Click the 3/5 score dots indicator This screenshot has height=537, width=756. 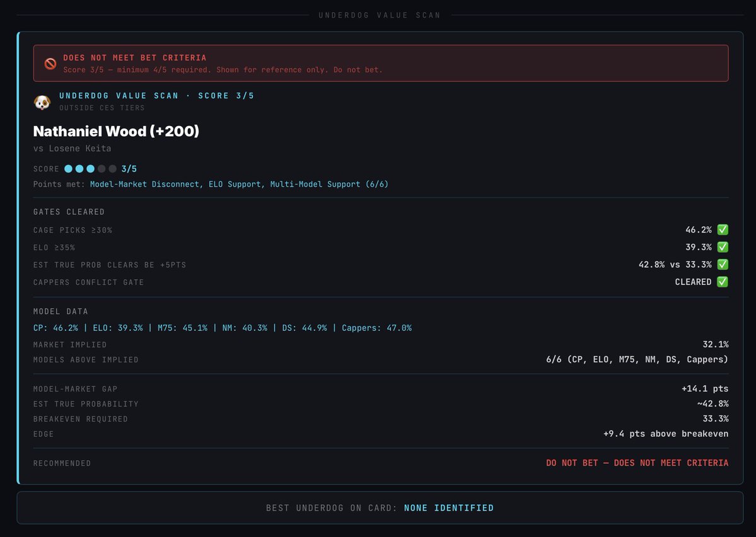click(x=90, y=169)
